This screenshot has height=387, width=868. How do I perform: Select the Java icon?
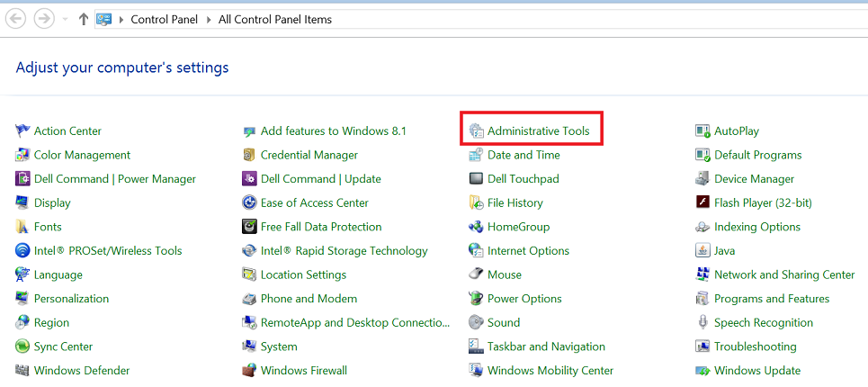point(702,251)
